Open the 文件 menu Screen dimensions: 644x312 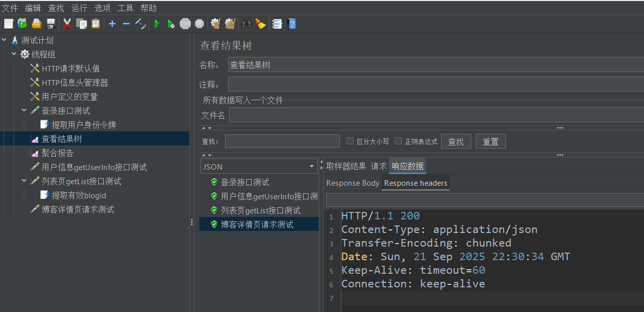(x=10, y=8)
